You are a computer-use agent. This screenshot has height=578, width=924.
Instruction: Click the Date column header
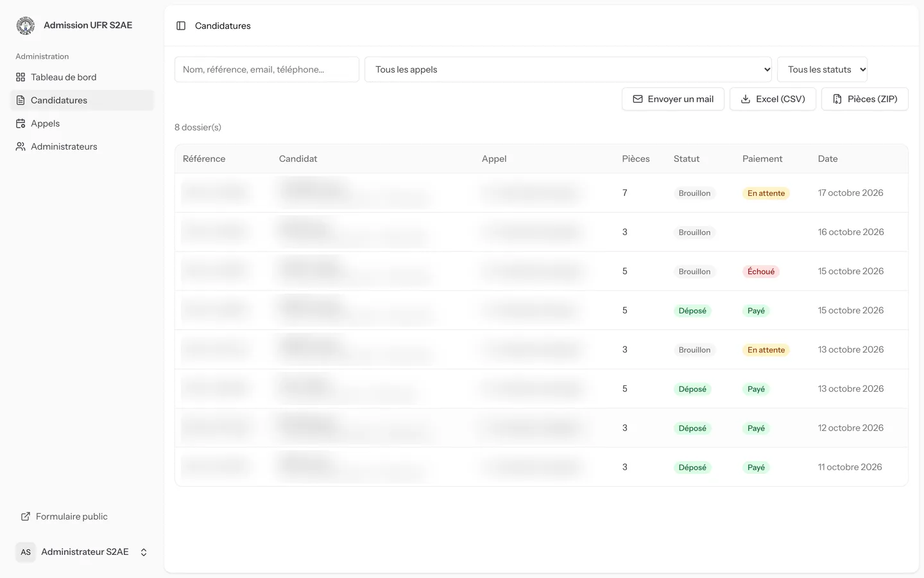pyautogui.click(x=828, y=159)
